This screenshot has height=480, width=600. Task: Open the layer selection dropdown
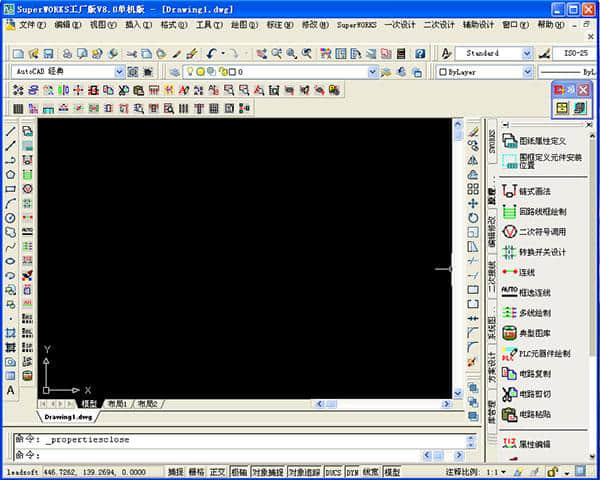coord(373,72)
